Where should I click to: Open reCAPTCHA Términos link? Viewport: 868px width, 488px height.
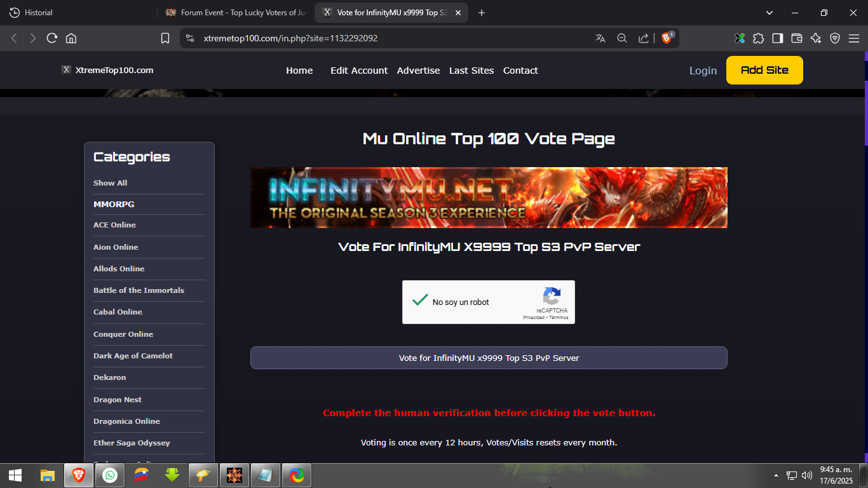tap(559, 317)
